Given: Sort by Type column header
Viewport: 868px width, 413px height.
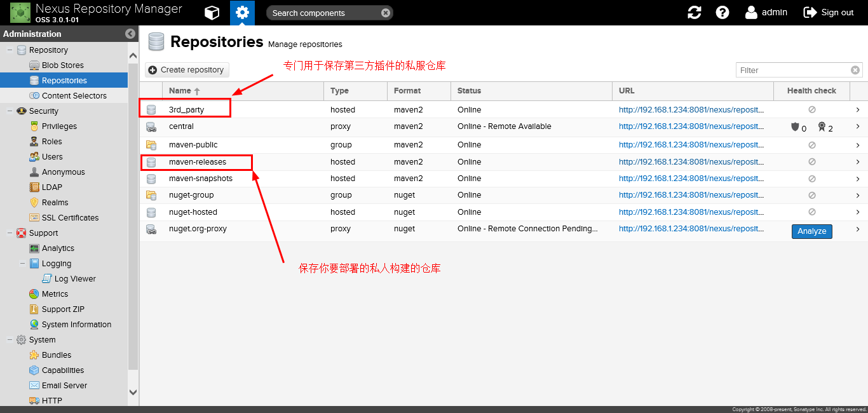Looking at the screenshot, I should pyautogui.click(x=355, y=91).
